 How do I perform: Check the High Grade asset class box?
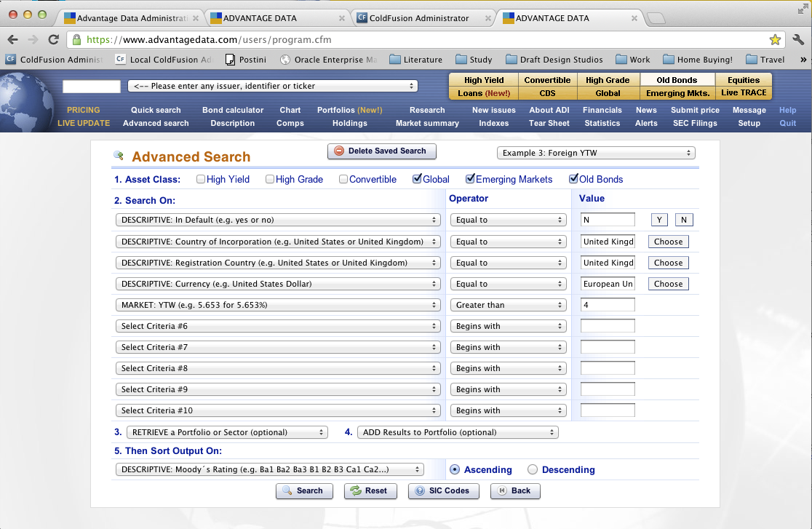pos(270,179)
